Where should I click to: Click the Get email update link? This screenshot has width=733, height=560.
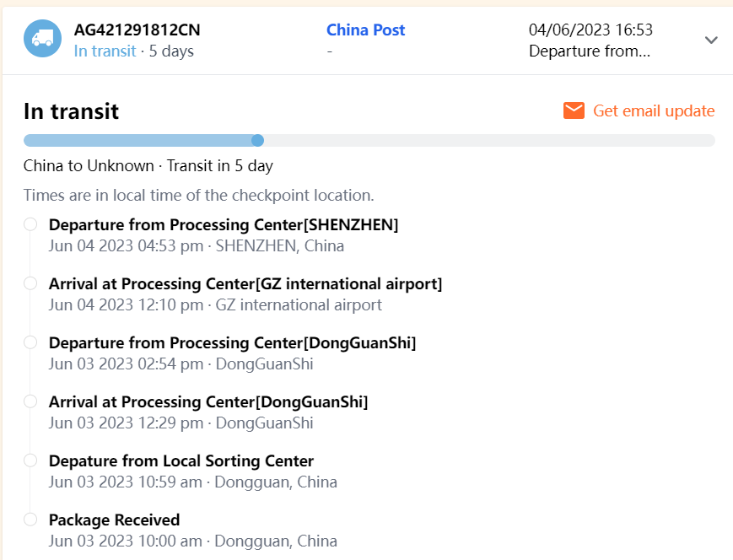[x=654, y=110]
